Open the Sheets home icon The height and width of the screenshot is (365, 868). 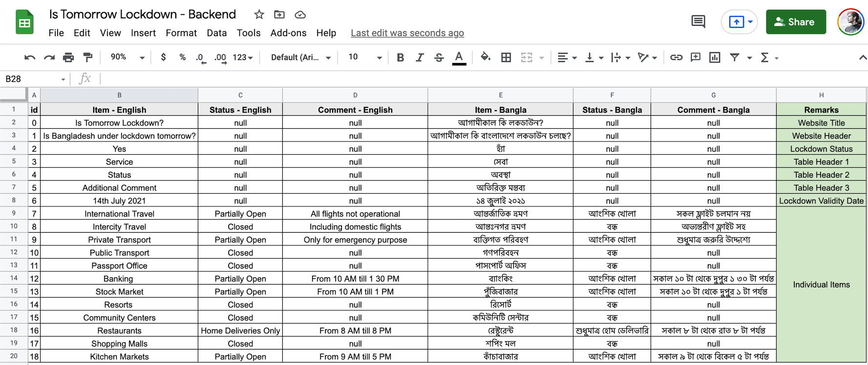tap(24, 22)
